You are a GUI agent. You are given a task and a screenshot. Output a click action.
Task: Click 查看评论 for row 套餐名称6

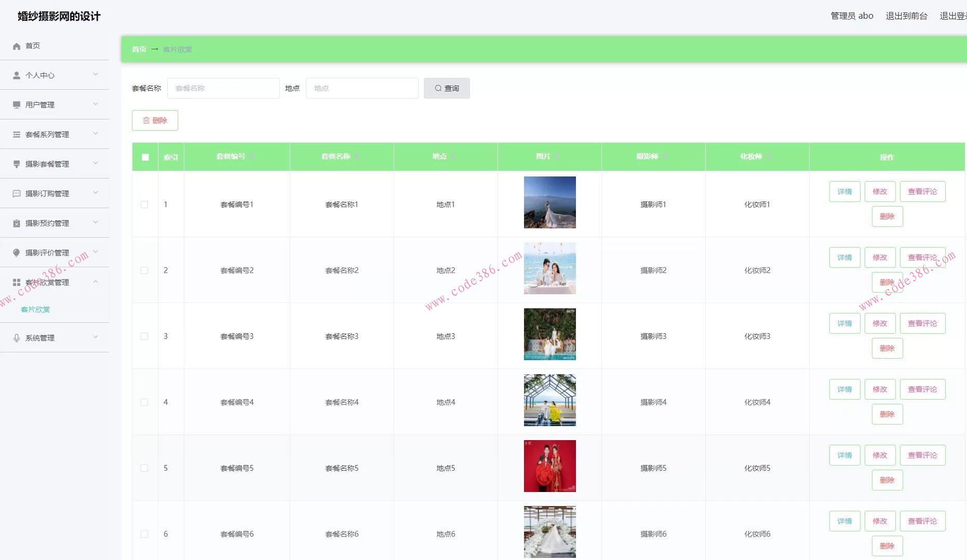point(922,521)
